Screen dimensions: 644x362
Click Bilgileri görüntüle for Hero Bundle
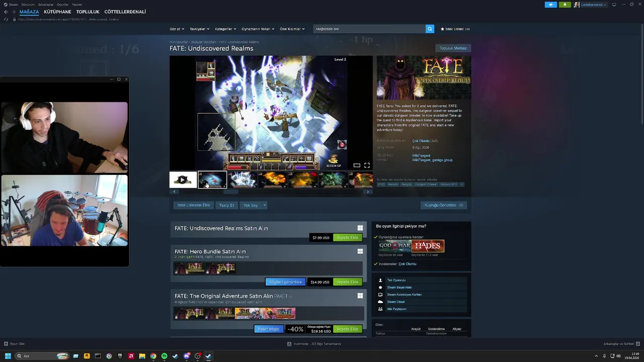[x=285, y=282]
